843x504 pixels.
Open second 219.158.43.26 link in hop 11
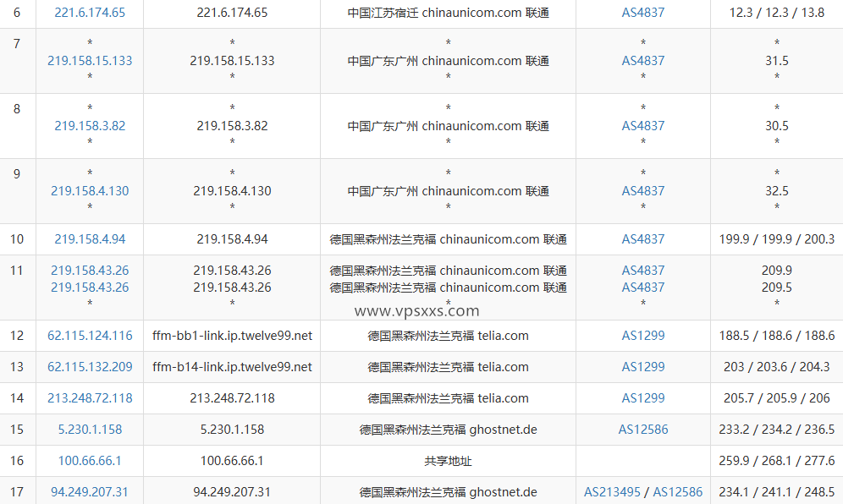pyautogui.click(x=90, y=288)
